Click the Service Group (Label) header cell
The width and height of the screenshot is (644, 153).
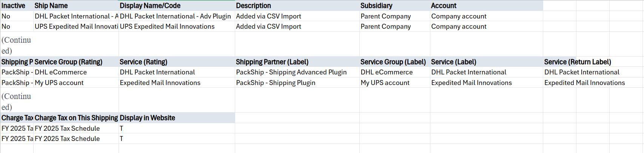click(394, 62)
